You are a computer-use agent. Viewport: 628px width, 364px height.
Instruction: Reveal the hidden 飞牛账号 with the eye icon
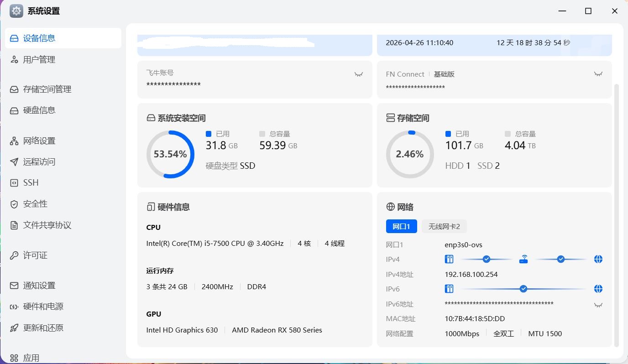[359, 74]
